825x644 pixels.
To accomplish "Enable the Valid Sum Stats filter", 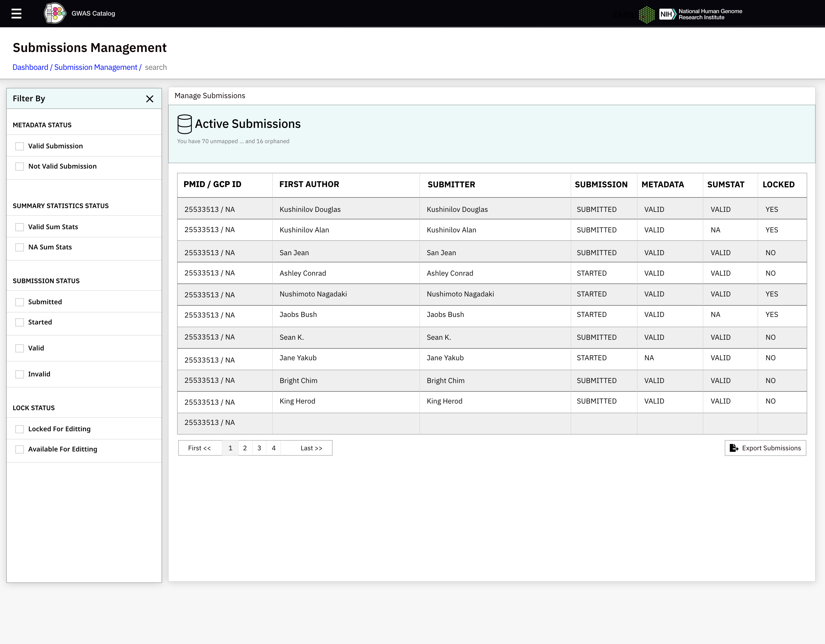I will pyautogui.click(x=20, y=227).
